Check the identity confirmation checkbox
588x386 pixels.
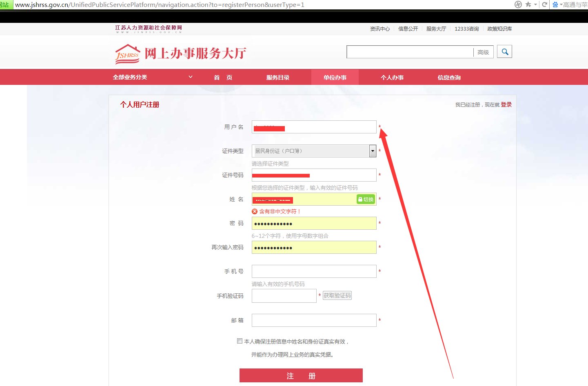point(240,341)
